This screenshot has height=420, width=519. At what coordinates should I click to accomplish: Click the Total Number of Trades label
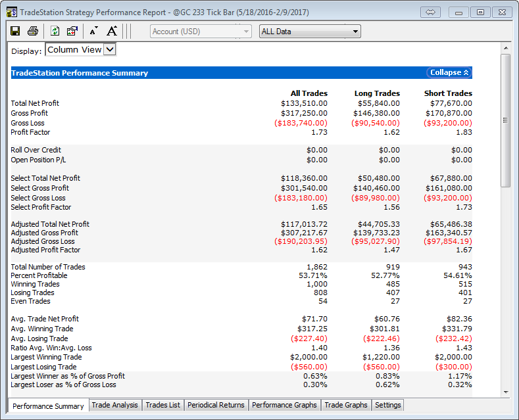[x=47, y=267]
